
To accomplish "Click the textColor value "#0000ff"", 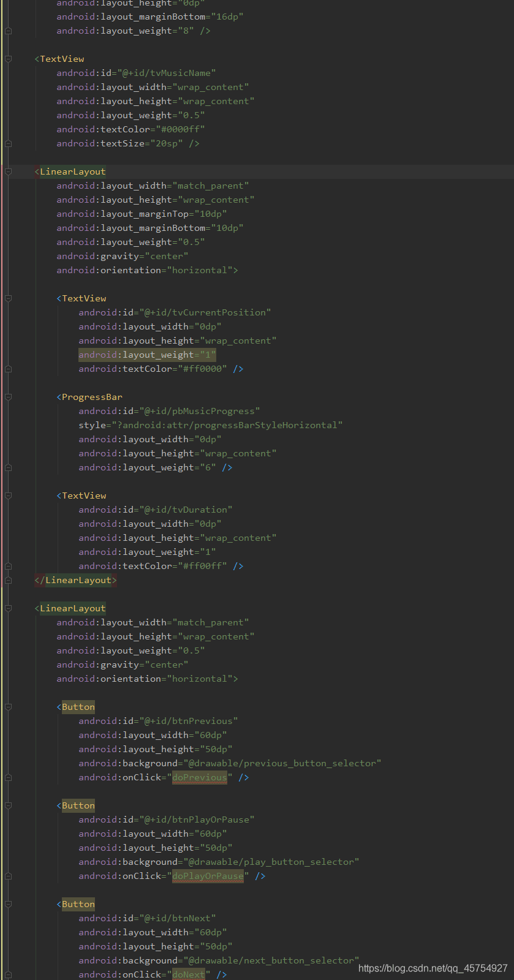I will point(181,129).
